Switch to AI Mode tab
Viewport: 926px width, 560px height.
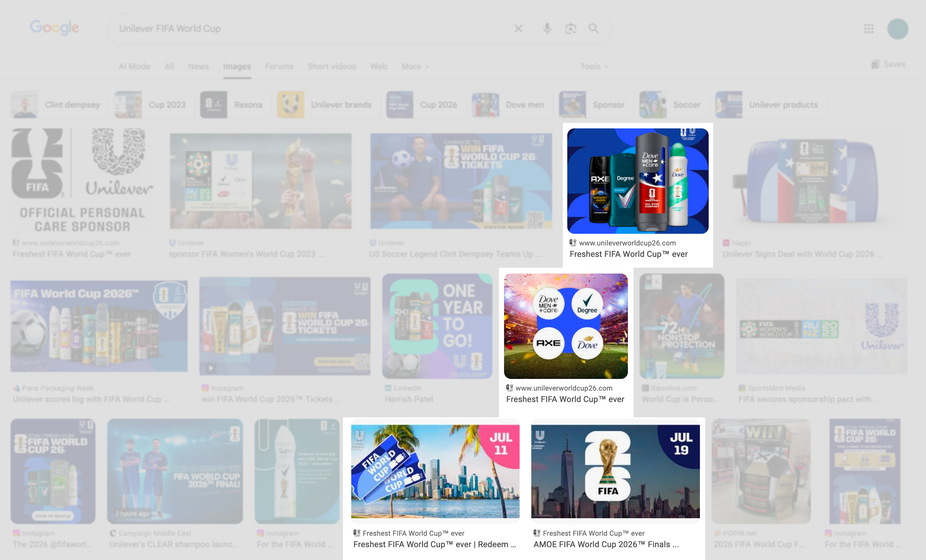coord(135,67)
